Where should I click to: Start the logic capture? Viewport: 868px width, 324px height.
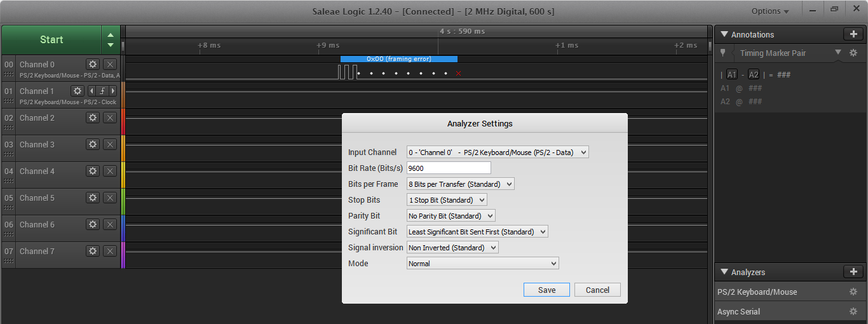pos(51,39)
